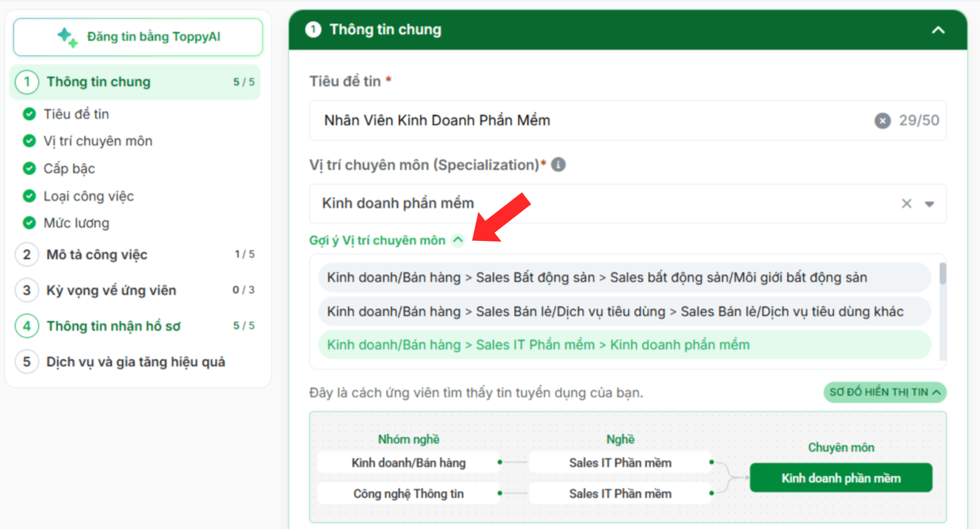
Task: Go to Tiêu đề tin sidebar item
Action: tap(76, 114)
